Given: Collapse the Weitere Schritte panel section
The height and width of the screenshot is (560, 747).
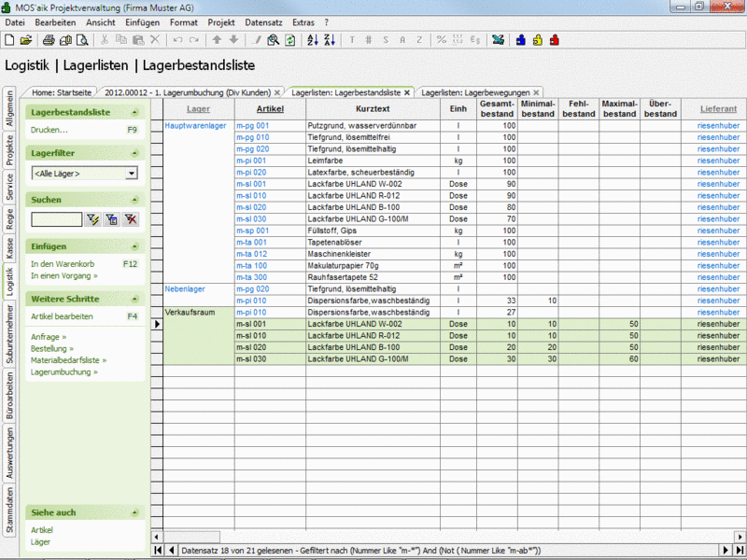Looking at the screenshot, I should point(134,299).
